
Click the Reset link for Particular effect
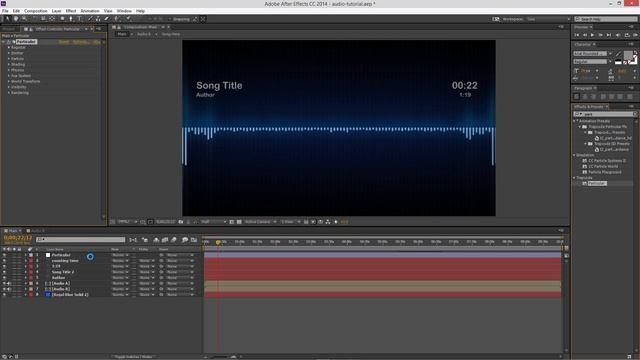pos(64,42)
